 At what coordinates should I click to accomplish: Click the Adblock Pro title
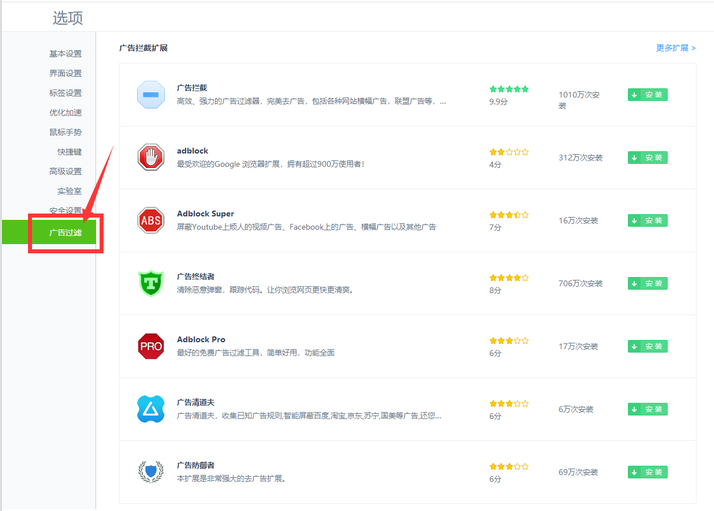point(201,339)
